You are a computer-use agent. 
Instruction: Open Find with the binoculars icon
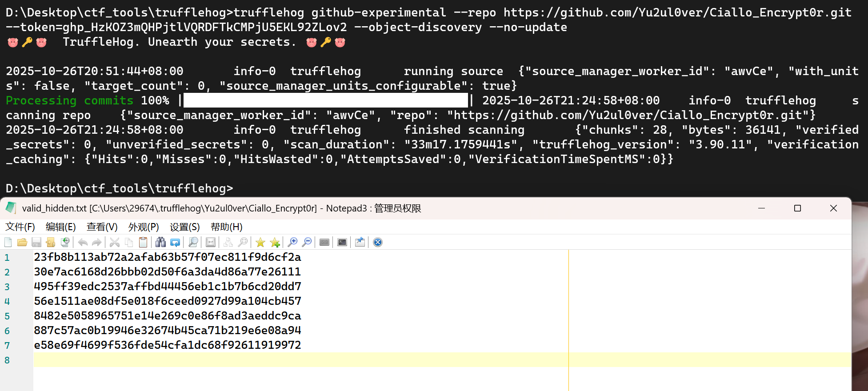tap(161, 242)
